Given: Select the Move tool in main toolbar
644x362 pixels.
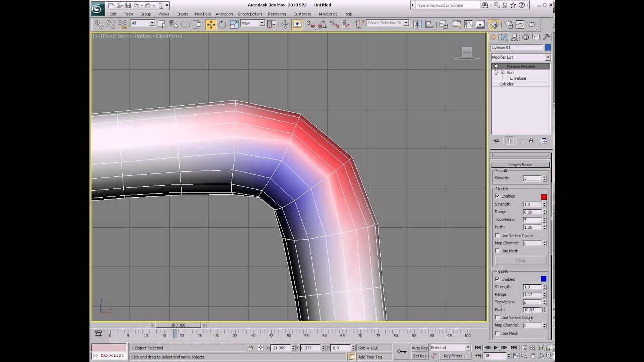Looking at the screenshot, I should point(210,24).
